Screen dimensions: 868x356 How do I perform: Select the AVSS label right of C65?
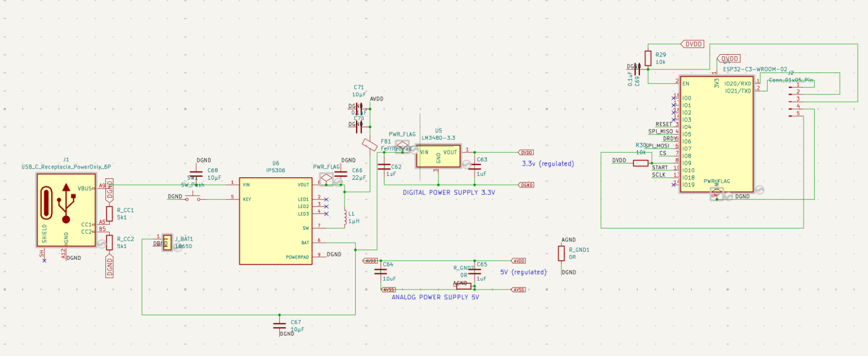[x=518, y=290]
